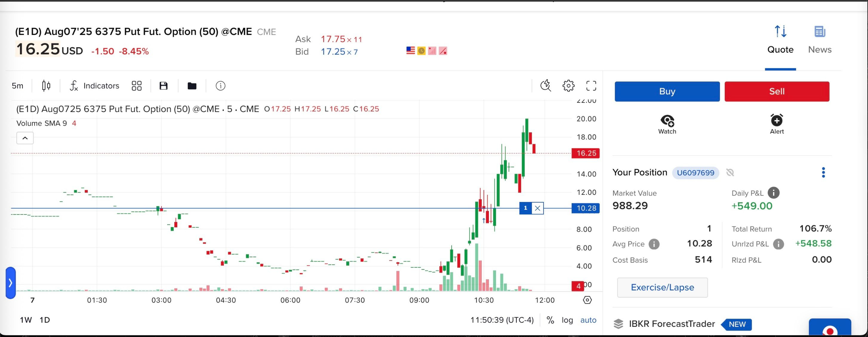Save the chart layout with disk icon

(163, 86)
